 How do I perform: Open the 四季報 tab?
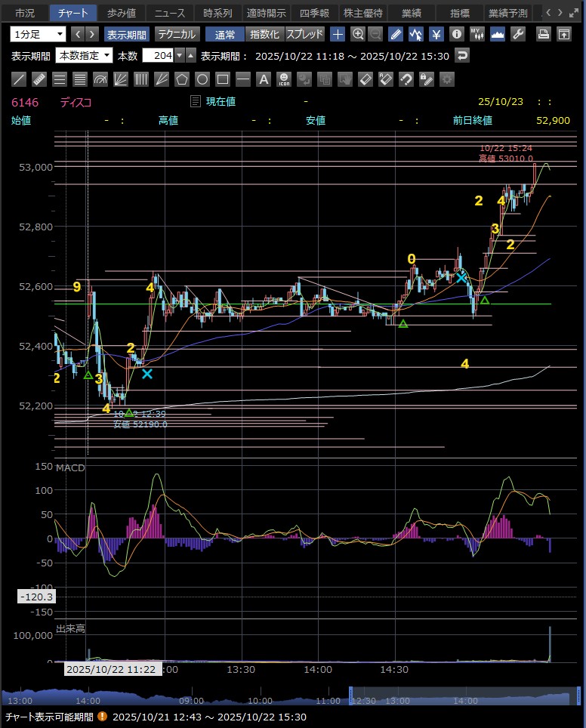click(x=314, y=13)
